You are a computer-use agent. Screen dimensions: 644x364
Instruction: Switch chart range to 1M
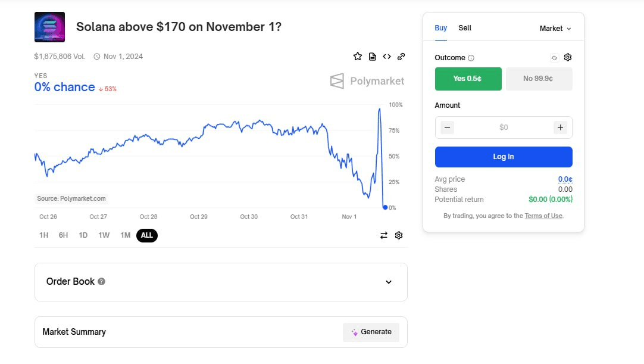coord(125,235)
